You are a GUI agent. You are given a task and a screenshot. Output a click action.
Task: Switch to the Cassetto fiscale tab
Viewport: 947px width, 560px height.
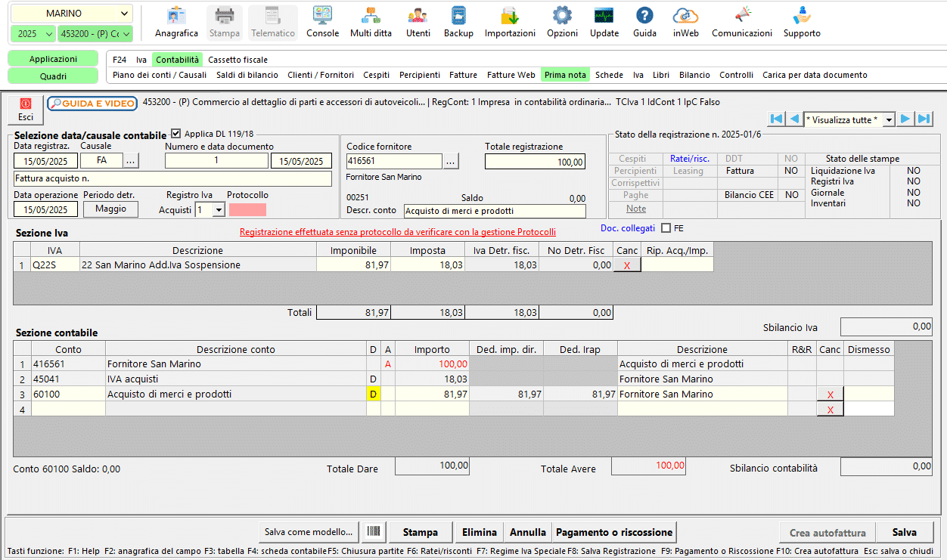[x=238, y=60]
